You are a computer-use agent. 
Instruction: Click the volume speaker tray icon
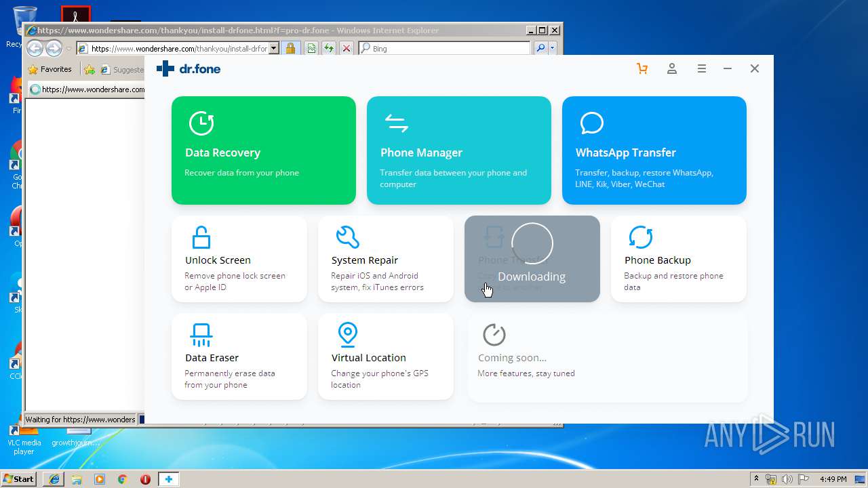787,479
